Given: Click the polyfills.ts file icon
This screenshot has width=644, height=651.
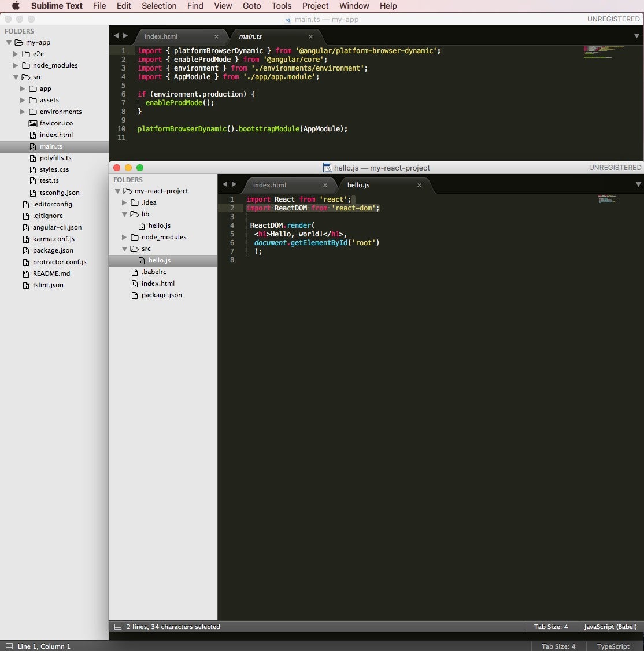Looking at the screenshot, I should point(33,158).
